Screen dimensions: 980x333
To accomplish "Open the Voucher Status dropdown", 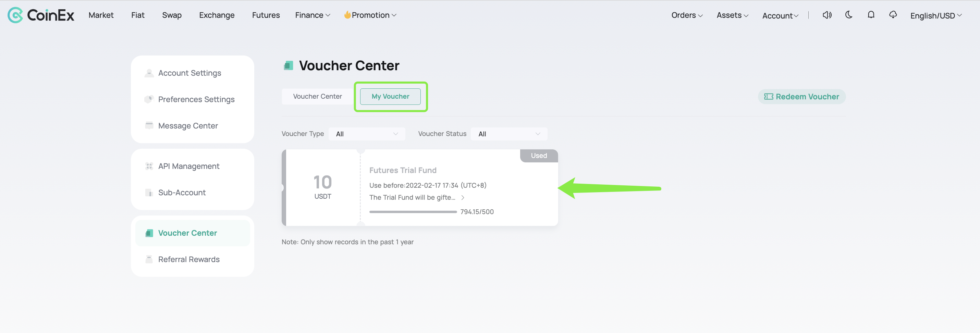I will coord(509,134).
